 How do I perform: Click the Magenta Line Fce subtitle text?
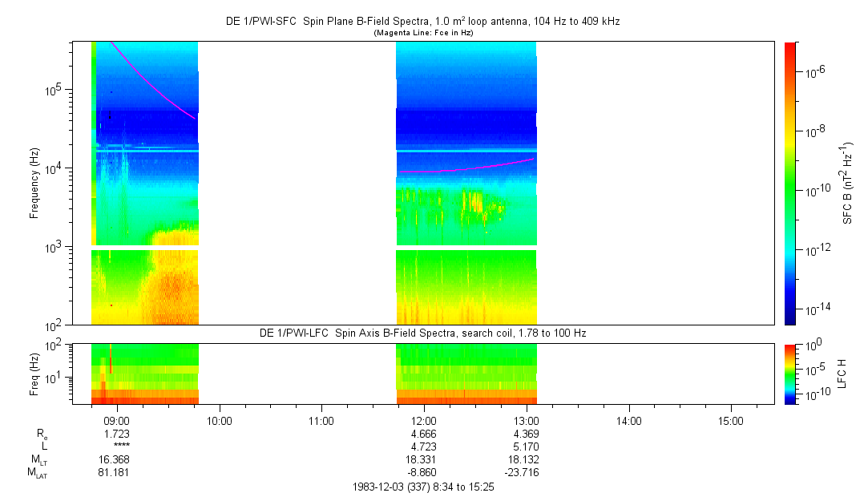422,33
